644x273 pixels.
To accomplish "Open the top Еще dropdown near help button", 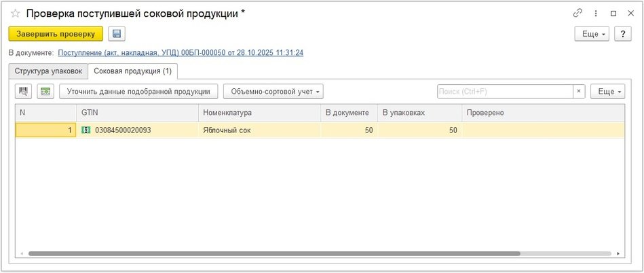I will pyautogui.click(x=592, y=34).
